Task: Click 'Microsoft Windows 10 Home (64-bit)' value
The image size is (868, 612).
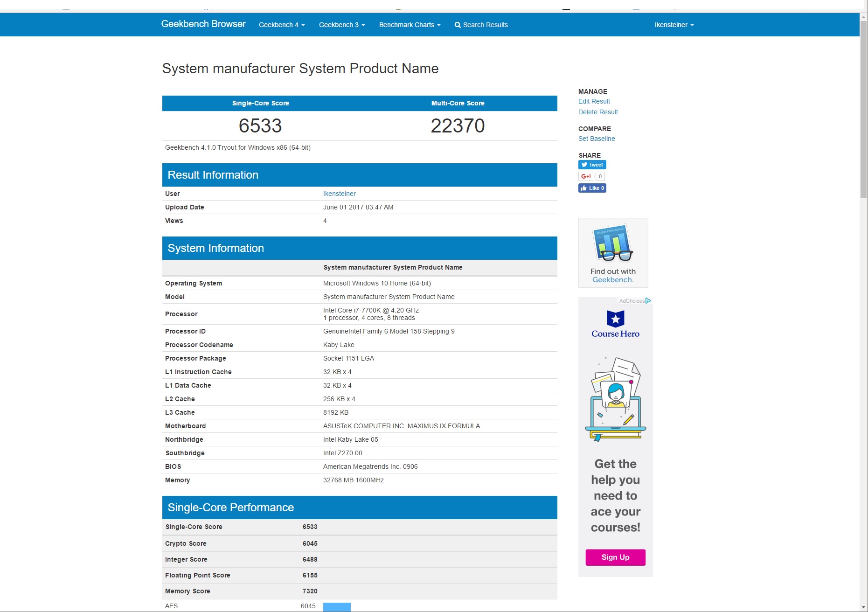Action: [377, 283]
